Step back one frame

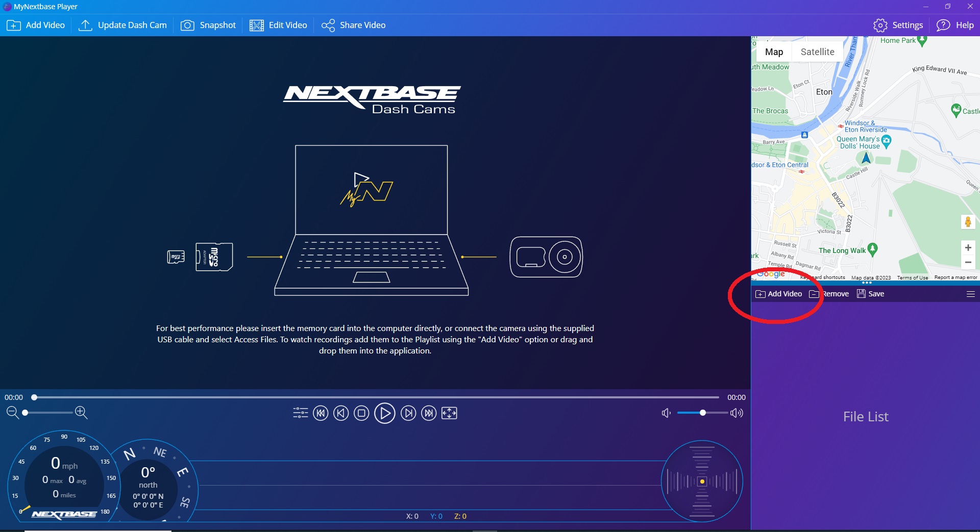(x=341, y=413)
